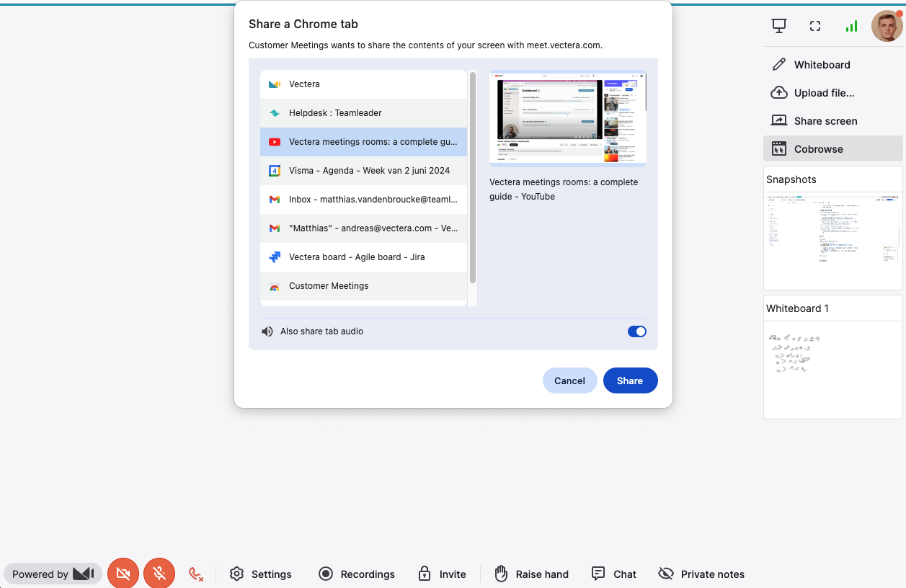Viewport: 906px width, 588px height.
Task: Click the Invite padlock icon
Action: (425, 574)
